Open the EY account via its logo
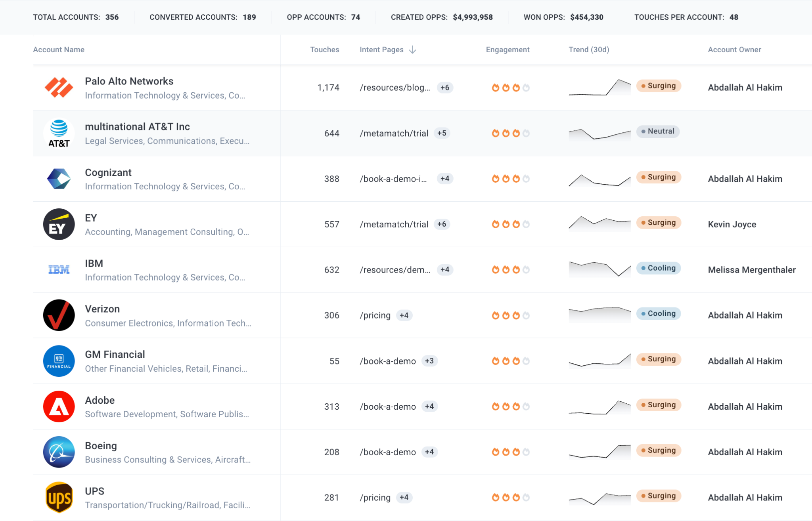This screenshot has height=521, width=812. (59, 224)
